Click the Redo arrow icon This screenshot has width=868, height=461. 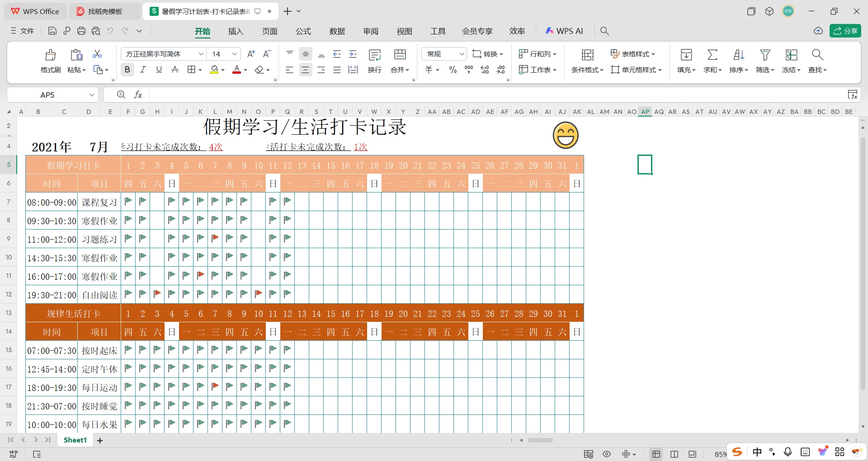point(125,31)
